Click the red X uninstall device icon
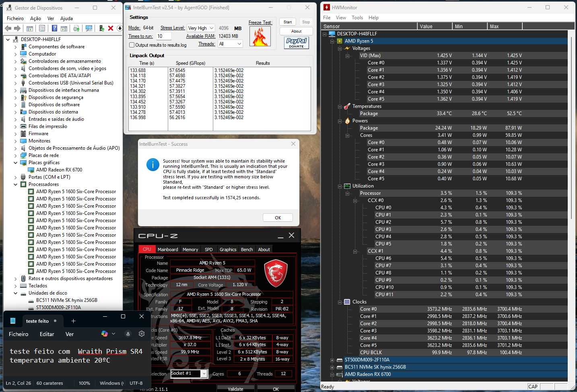The image size is (577, 392). pyautogui.click(x=111, y=28)
